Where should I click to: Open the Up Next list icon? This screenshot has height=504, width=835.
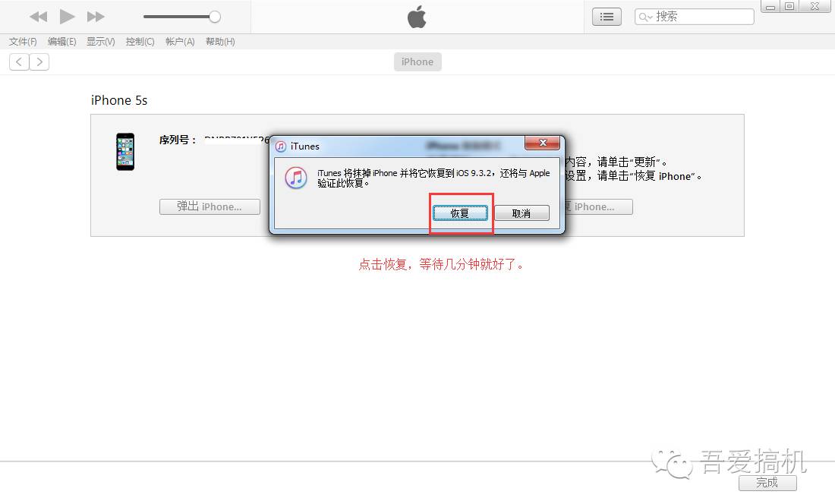pyautogui.click(x=606, y=16)
